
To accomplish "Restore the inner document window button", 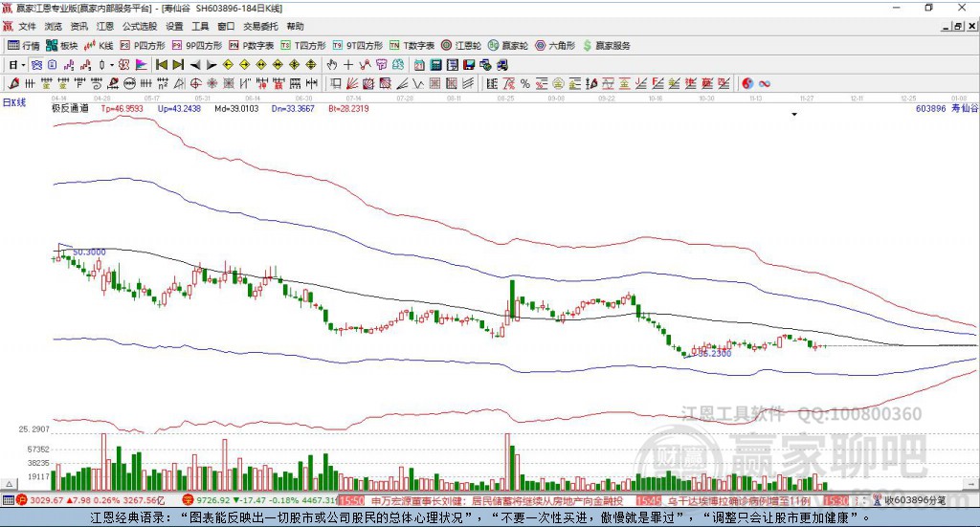I will click(x=959, y=26).
